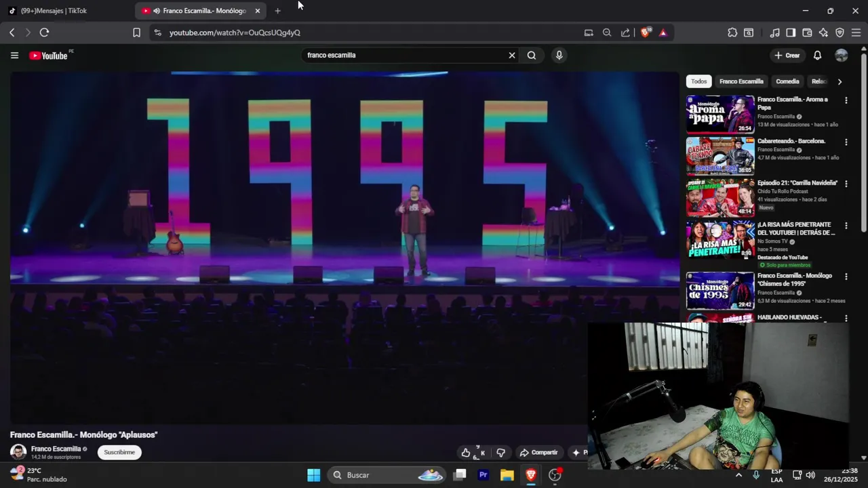Viewport: 868px width, 488px height.
Task: Open options for Hablando Huevadas video
Action: click(846, 318)
